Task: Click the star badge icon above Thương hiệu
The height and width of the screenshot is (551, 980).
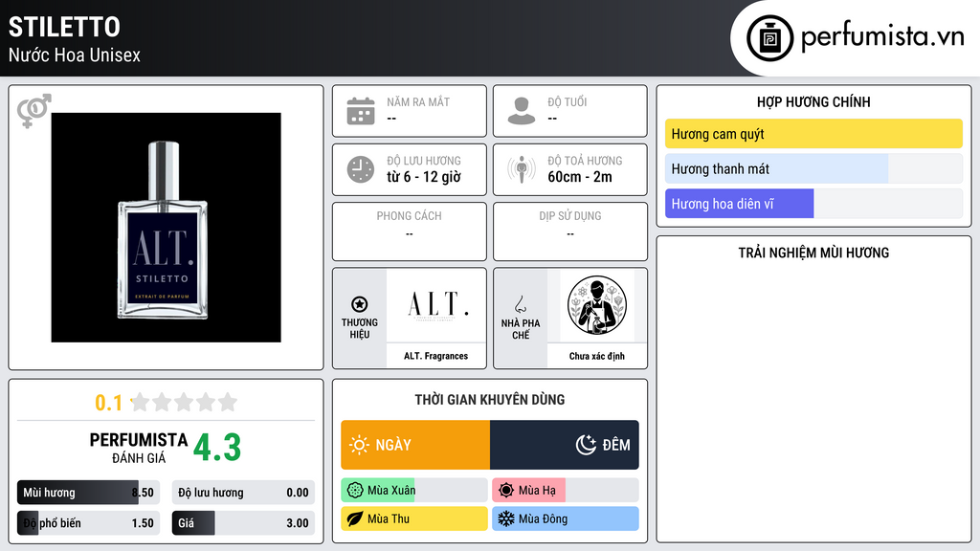Action: (360, 304)
